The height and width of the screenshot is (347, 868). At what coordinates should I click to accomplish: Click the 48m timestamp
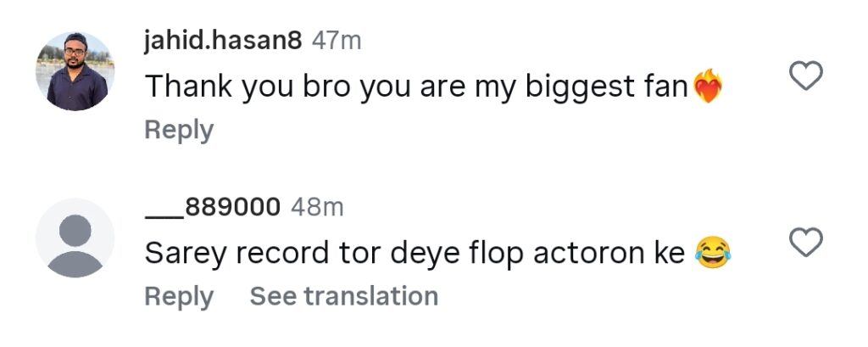click(317, 207)
